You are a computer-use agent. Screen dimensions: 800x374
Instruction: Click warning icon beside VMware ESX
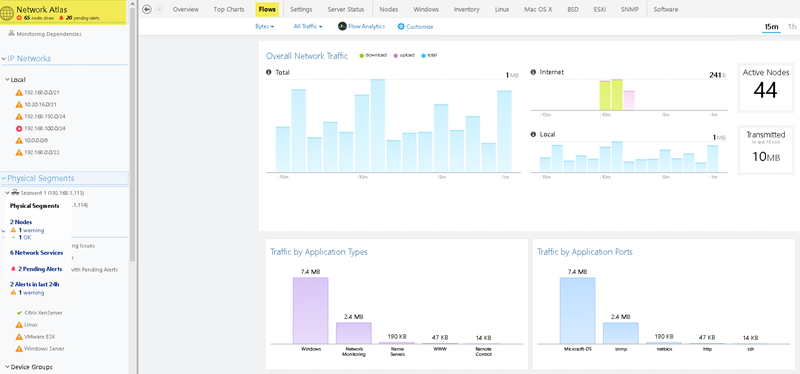(x=19, y=337)
